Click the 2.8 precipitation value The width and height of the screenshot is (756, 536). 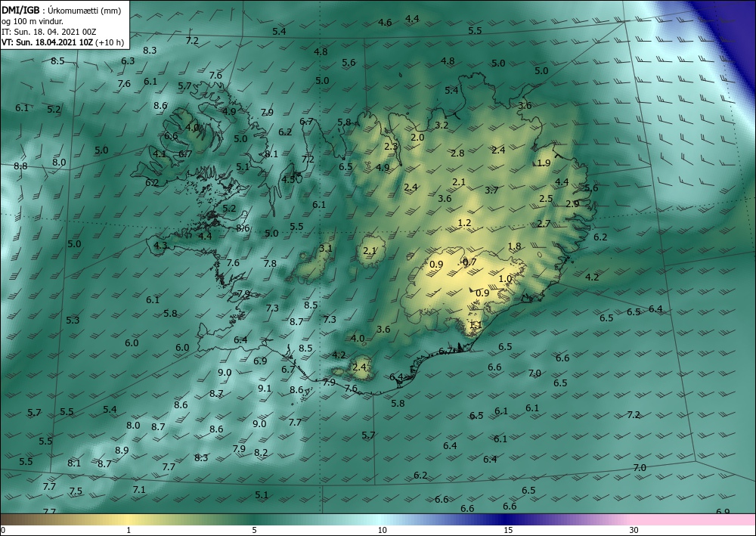[x=457, y=153]
